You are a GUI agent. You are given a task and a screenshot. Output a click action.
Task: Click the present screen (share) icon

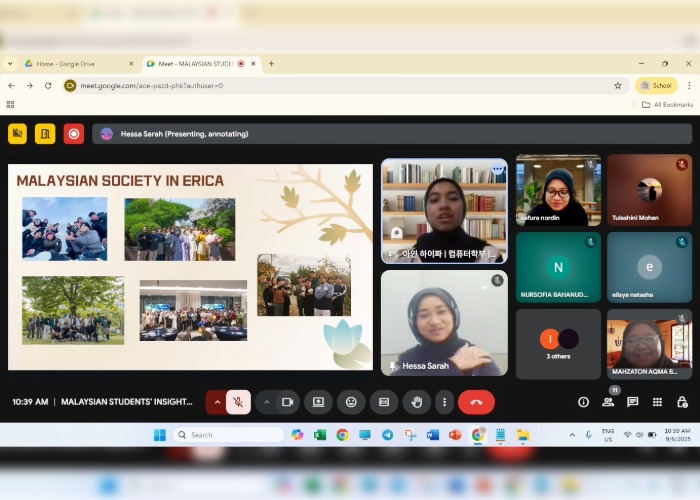pos(318,402)
